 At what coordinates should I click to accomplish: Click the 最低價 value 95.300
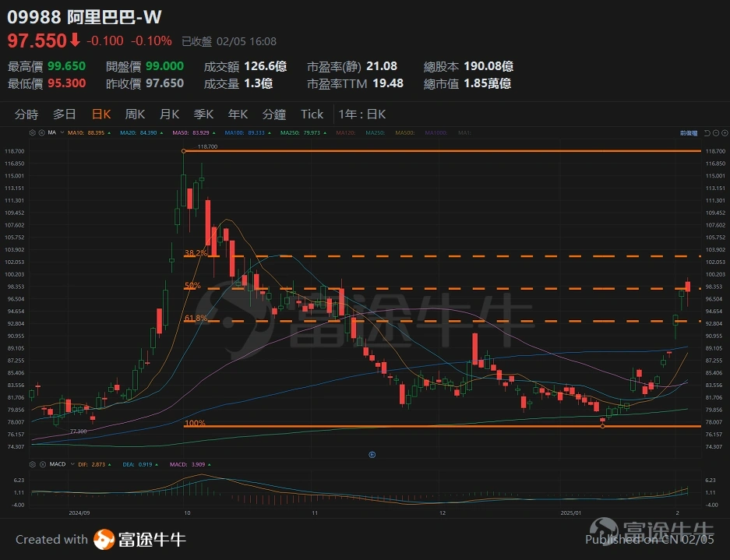(x=66, y=83)
